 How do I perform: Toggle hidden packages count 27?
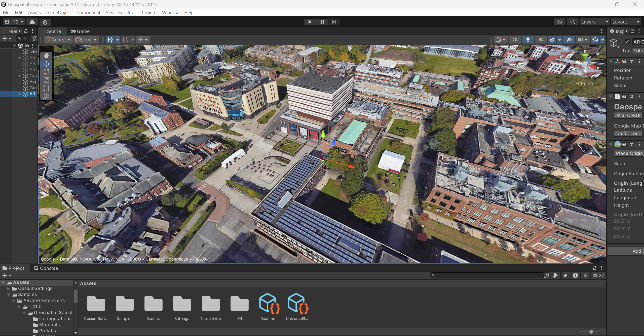(598, 275)
